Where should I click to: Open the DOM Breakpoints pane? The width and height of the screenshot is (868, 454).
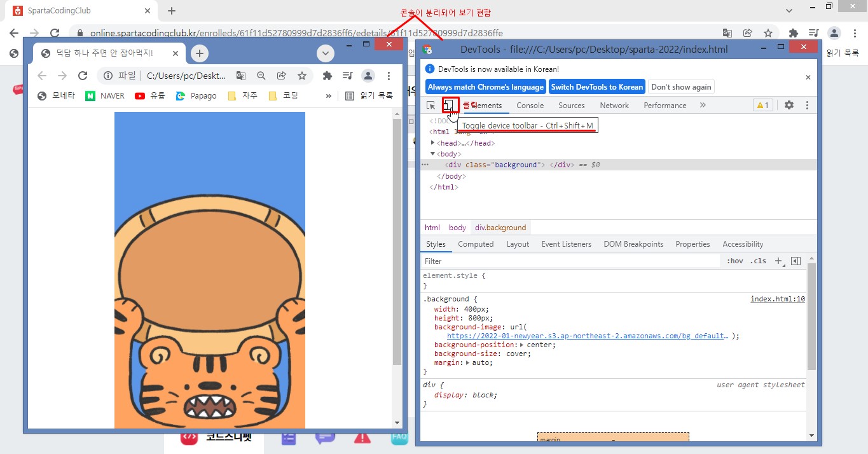coord(633,244)
